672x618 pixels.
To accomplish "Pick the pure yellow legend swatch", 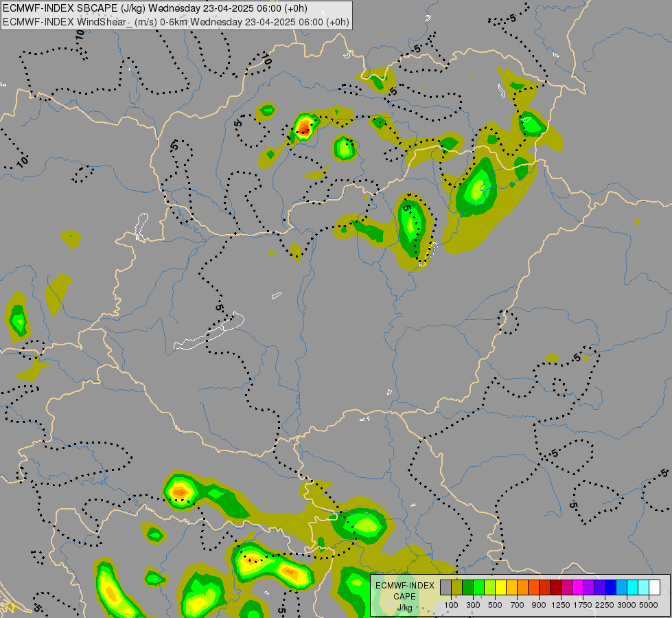I will pos(501,587).
